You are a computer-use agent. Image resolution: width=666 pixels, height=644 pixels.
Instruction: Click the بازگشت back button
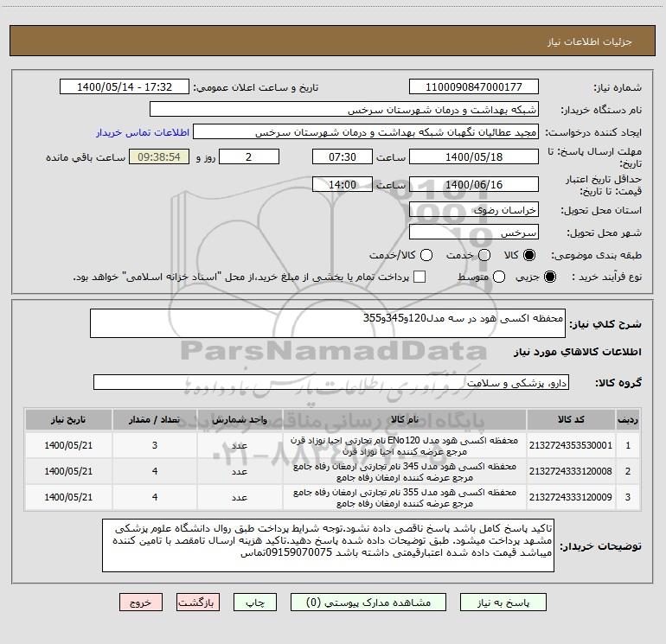click(198, 603)
